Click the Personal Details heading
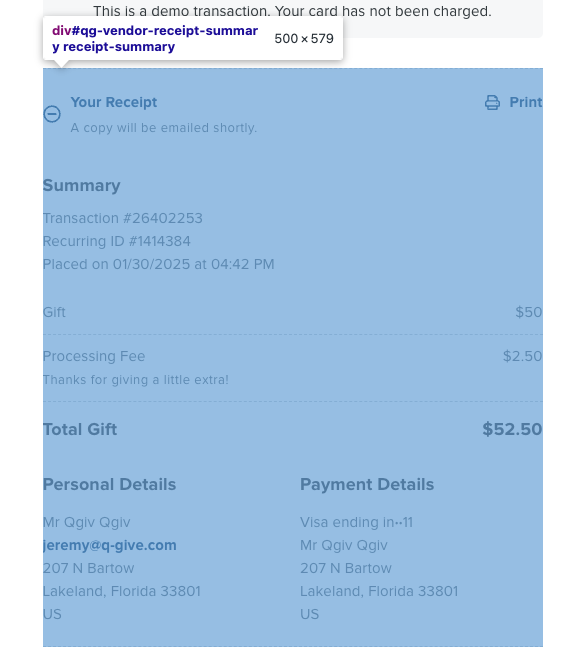 (109, 485)
